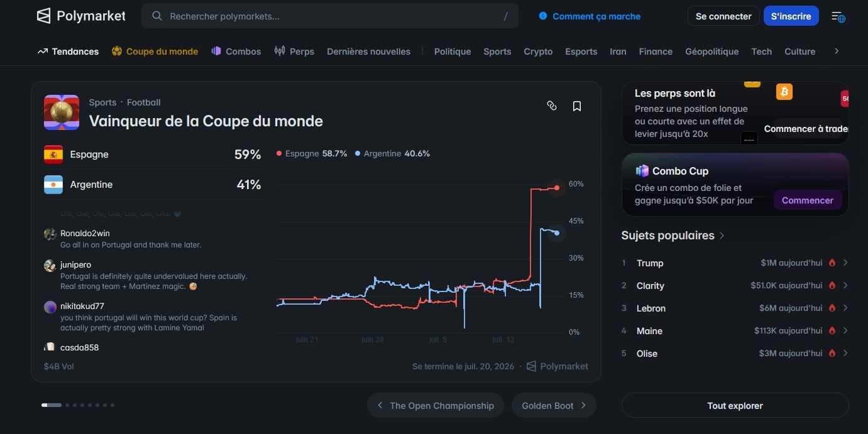Click the Argentine flag icon
Image resolution: width=868 pixels, height=434 pixels.
tap(53, 185)
